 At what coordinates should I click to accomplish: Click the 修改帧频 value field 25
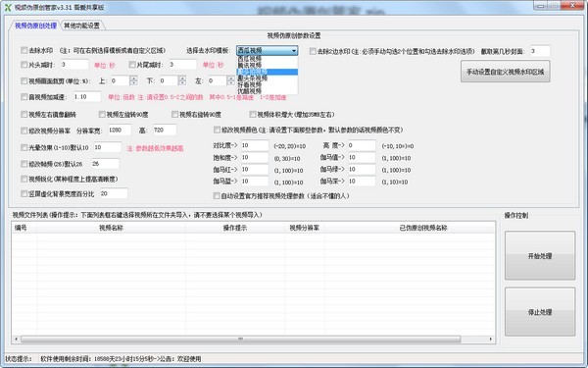[106, 164]
